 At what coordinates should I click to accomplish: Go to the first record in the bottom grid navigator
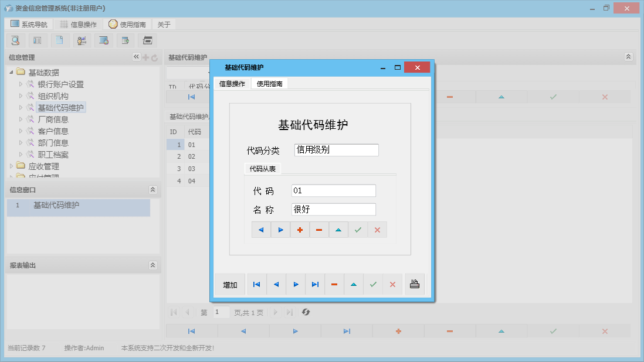click(x=191, y=331)
